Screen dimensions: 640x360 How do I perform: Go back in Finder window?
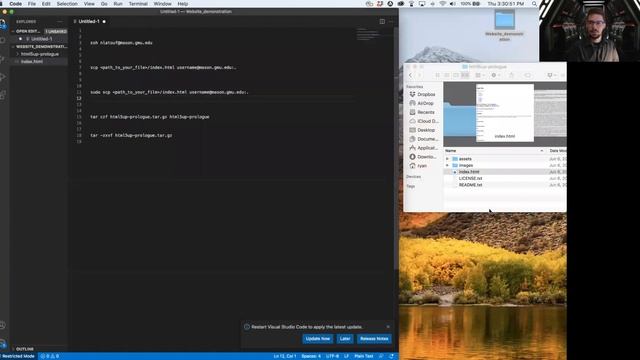411,75
